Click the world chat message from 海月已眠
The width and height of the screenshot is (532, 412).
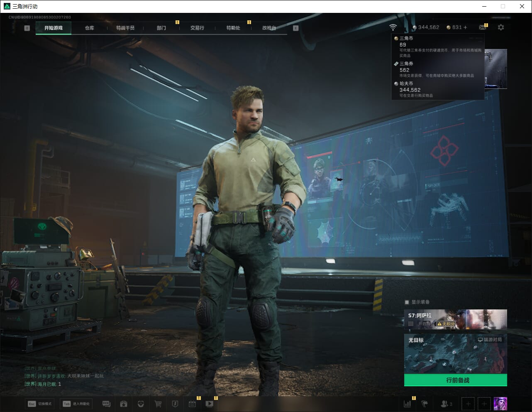click(x=43, y=384)
